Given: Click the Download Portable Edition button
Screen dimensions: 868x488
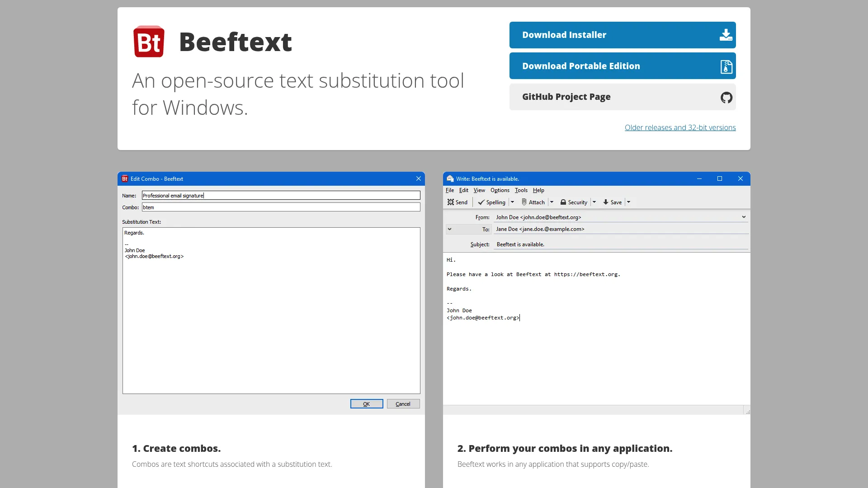Looking at the screenshot, I should 623,66.
